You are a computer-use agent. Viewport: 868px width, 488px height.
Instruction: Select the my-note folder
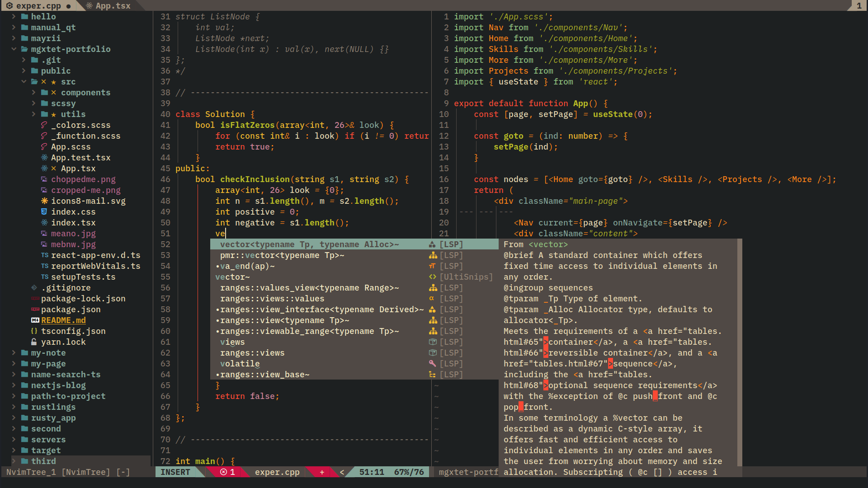tap(48, 352)
